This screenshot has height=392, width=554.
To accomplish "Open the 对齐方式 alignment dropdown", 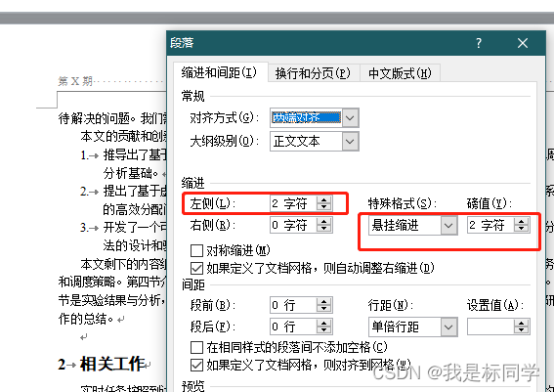I will pos(350,117).
